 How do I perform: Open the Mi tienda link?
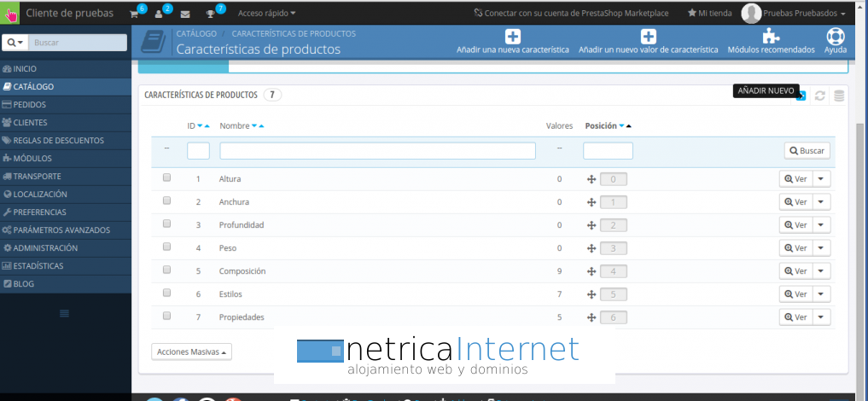(710, 14)
